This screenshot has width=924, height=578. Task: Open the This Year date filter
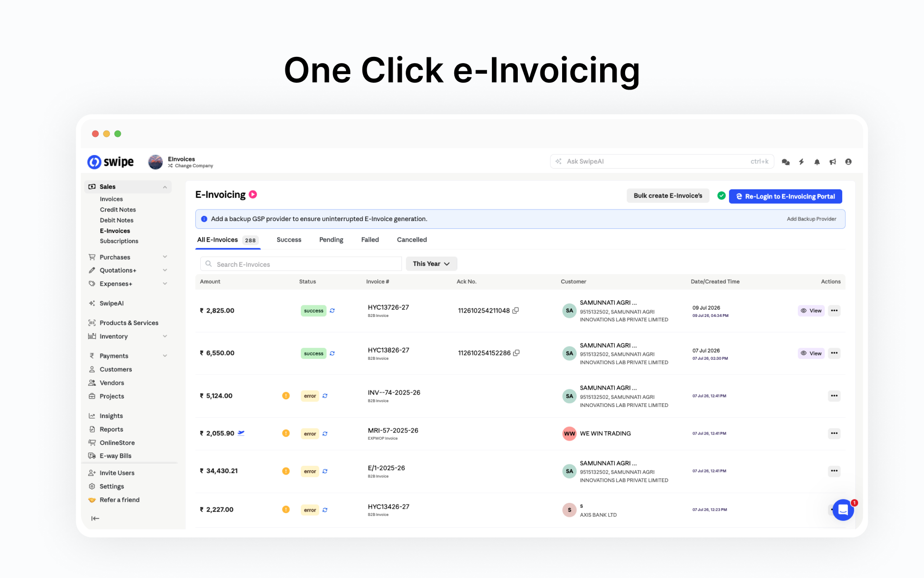pos(431,264)
